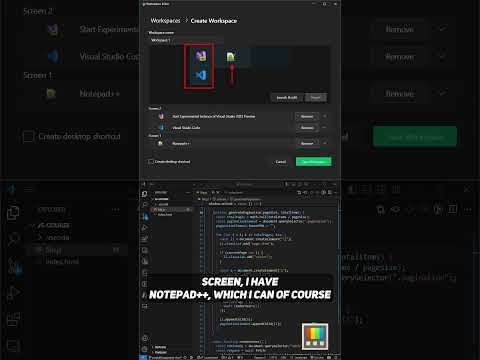Expand the Visual Studio Code row options

point(325,127)
